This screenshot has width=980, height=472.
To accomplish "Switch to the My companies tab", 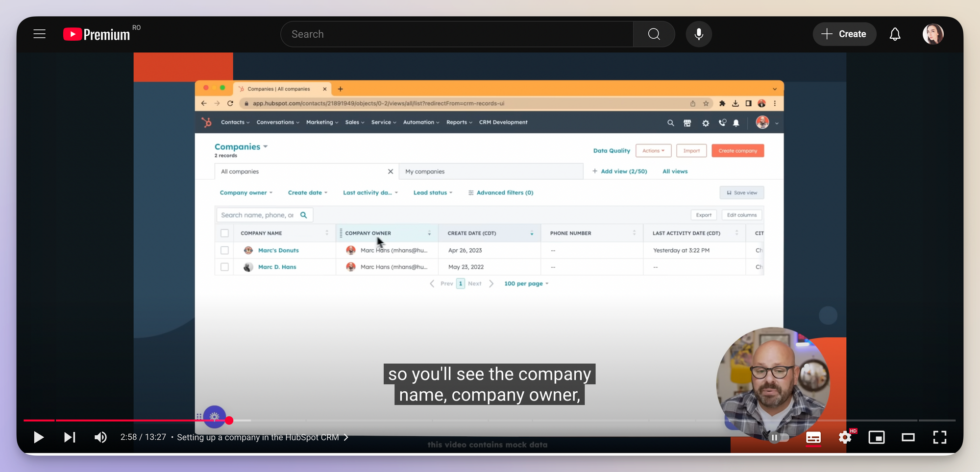I will pyautogui.click(x=491, y=171).
